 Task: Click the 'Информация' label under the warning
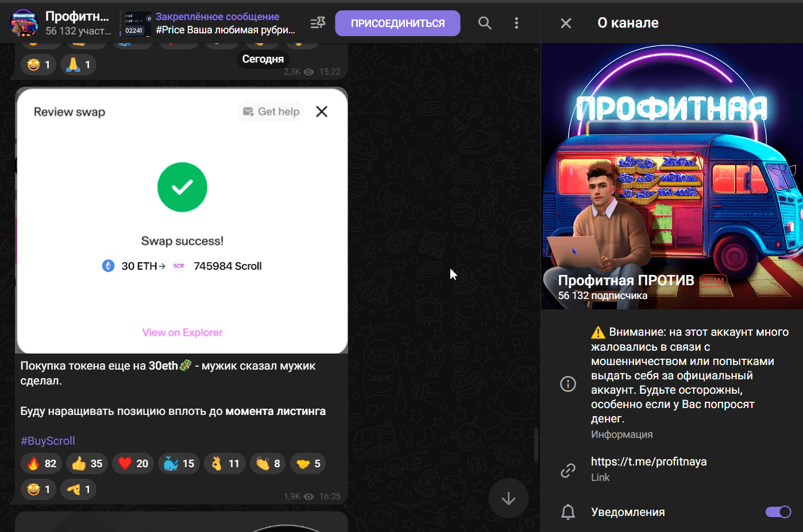tap(621, 434)
